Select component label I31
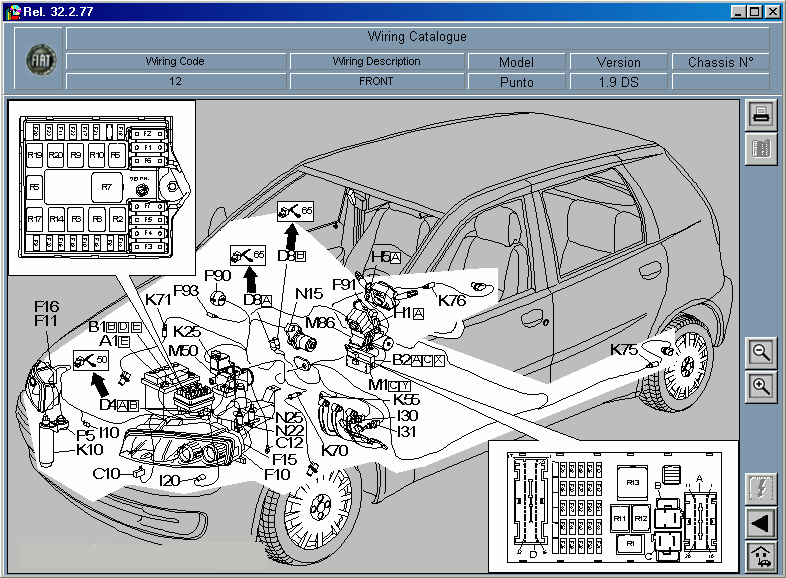Image resolution: width=786 pixels, height=578 pixels. pos(406,431)
